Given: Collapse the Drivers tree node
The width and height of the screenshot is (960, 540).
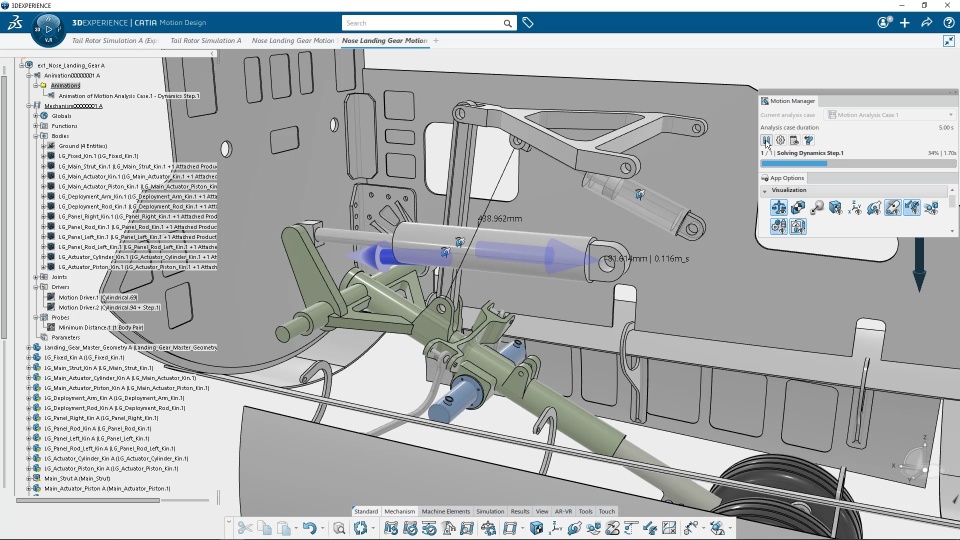Looking at the screenshot, I should (36, 287).
